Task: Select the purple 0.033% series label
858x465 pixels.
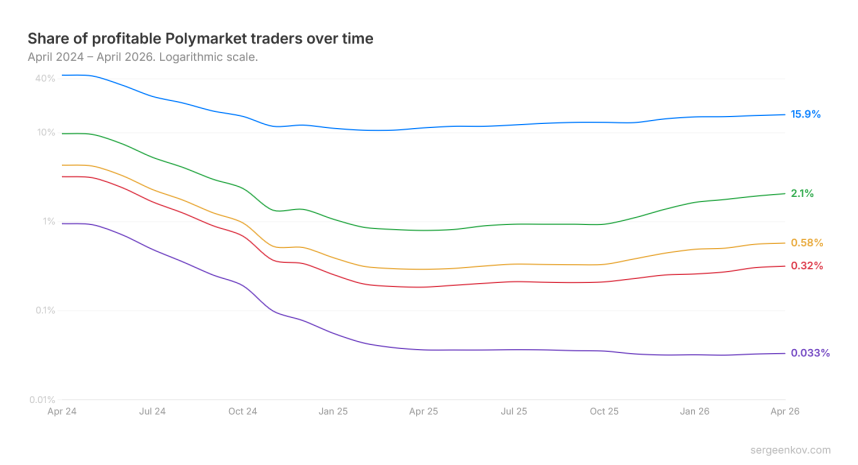Action: pos(810,353)
